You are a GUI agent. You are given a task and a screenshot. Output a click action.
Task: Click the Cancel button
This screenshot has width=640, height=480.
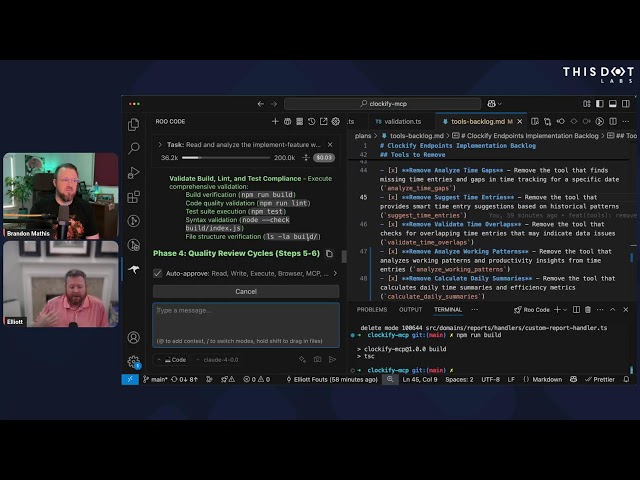coord(246,291)
